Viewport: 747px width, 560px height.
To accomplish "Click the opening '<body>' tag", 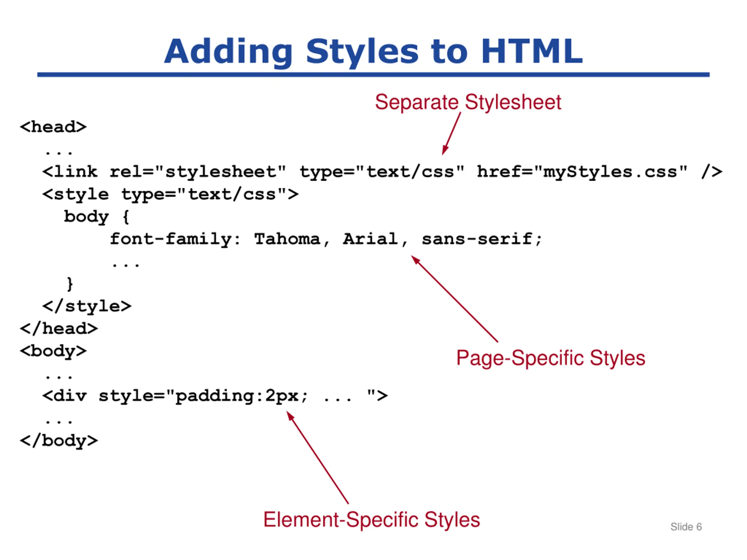I will pos(53,351).
